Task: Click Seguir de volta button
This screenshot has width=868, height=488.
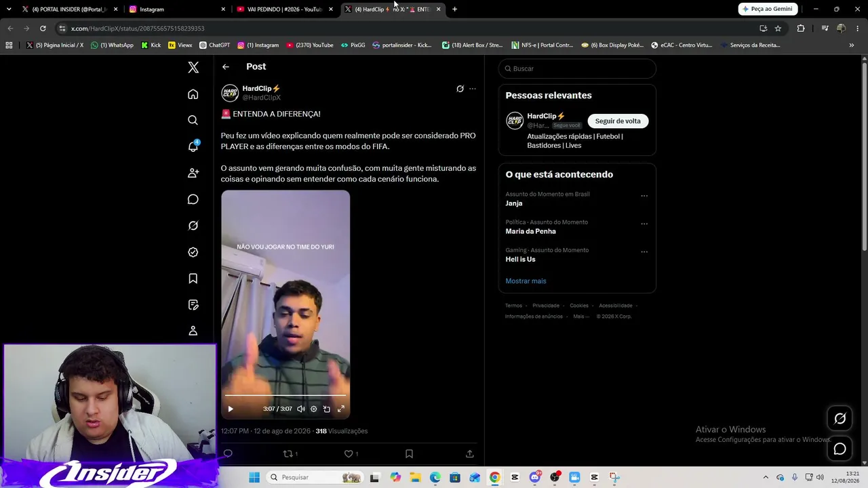Action: point(618,121)
